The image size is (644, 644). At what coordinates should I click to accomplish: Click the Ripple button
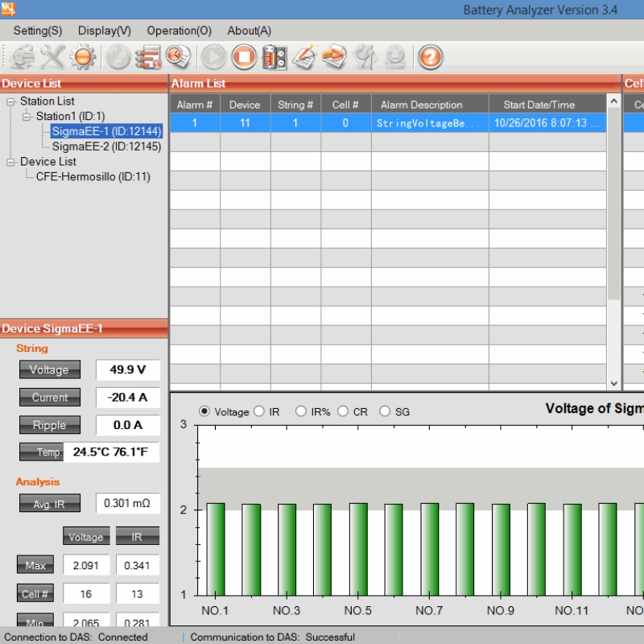tap(50, 425)
